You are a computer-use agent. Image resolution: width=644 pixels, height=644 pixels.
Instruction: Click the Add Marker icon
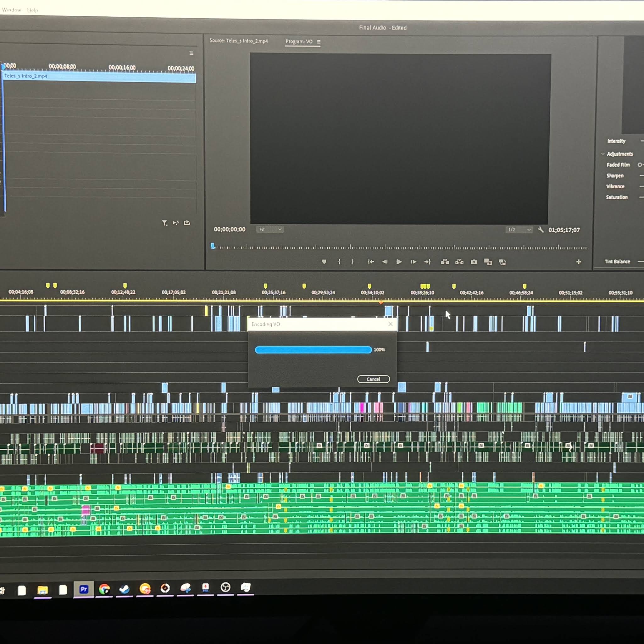(324, 262)
